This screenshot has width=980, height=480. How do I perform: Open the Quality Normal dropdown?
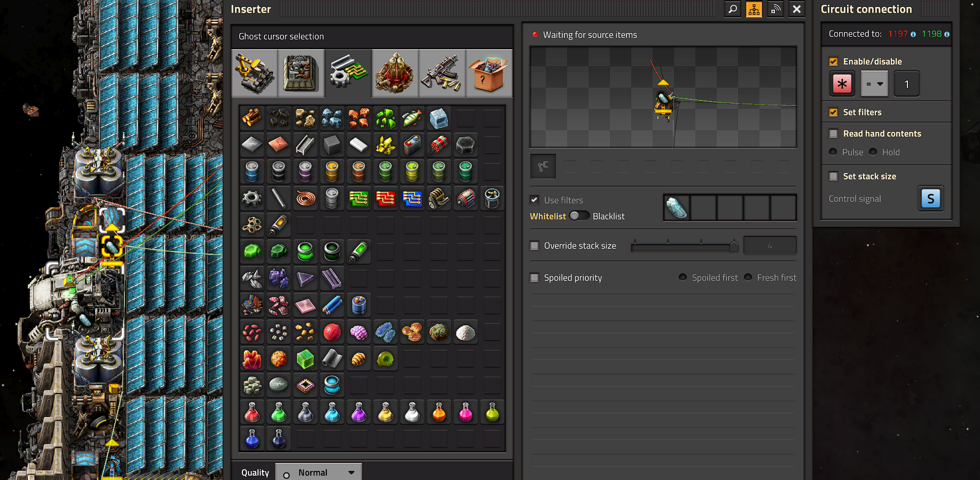(318, 473)
